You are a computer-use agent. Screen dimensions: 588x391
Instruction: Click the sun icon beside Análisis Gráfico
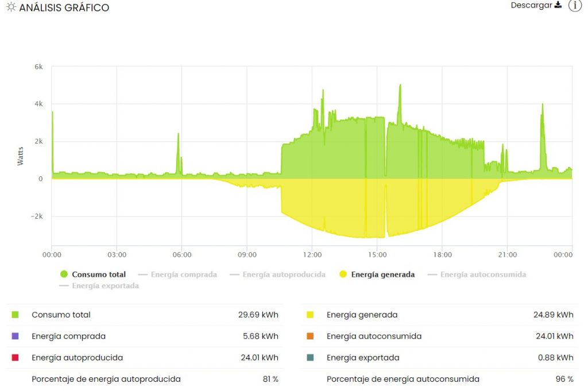(11, 8)
